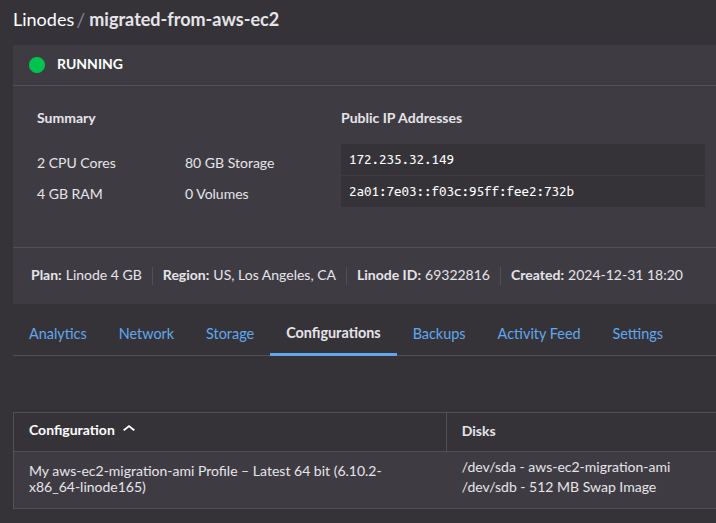Sort by the Configuration column header
Image resolution: width=716 pixels, height=523 pixels.
(x=72, y=430)
